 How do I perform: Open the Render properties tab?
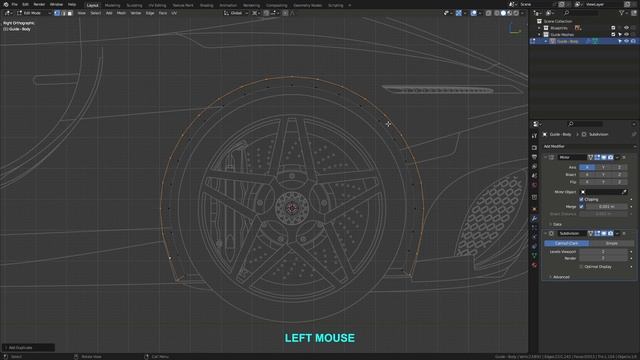pyautogui.click(x=534, y=147)
